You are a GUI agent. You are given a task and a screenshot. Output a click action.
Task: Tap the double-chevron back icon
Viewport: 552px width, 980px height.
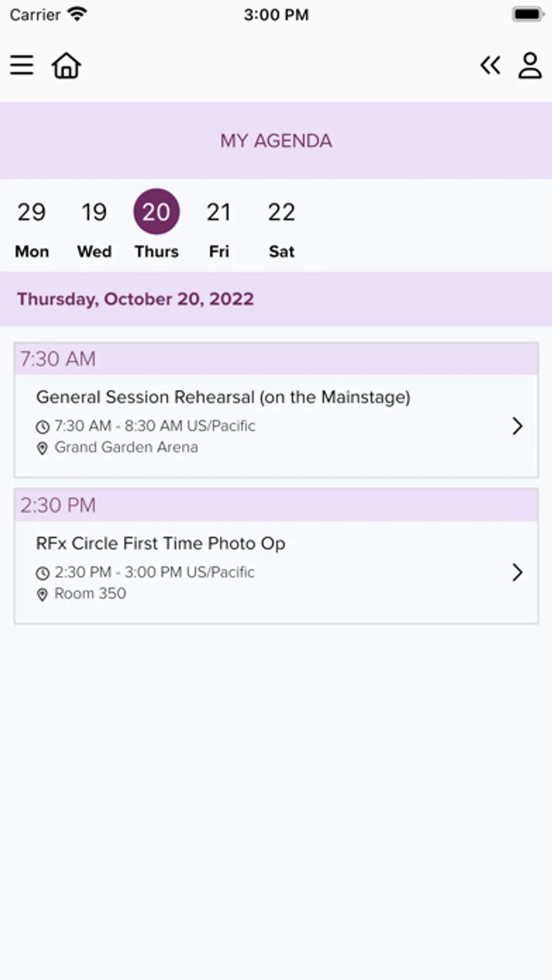coord(490,65)
